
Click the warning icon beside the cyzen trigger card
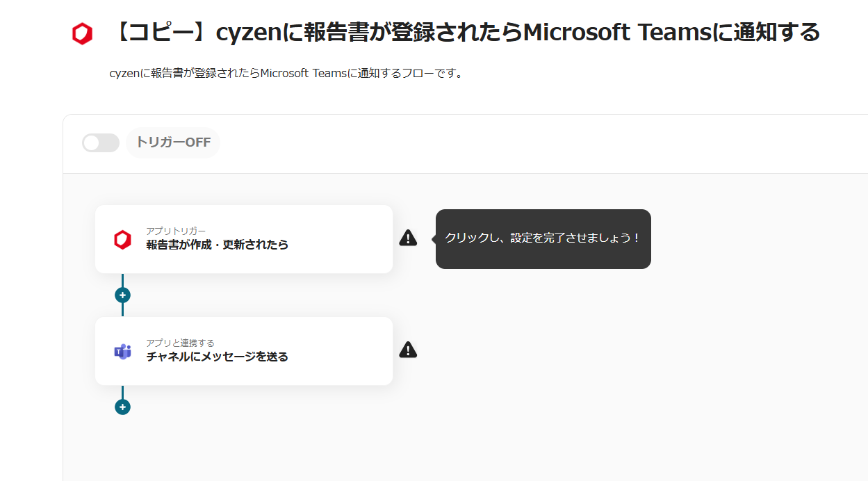[x=408, y=238]
